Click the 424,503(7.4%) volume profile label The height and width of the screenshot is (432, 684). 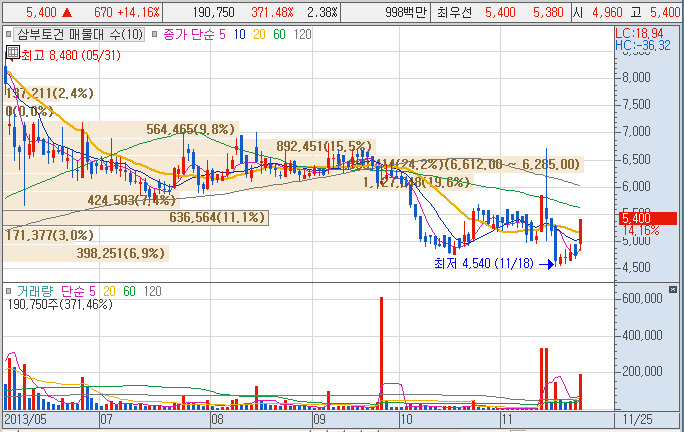pos(131,200)
